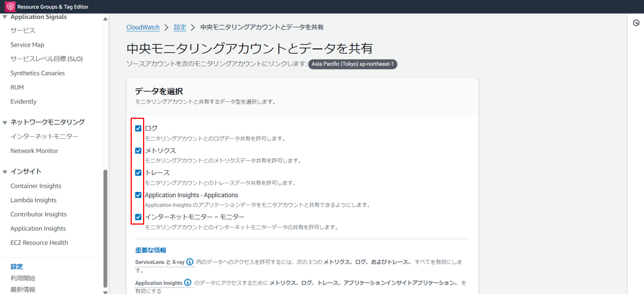Open EC2 Resource Health
Screen dimensions: 644x294
pos(40,242)
